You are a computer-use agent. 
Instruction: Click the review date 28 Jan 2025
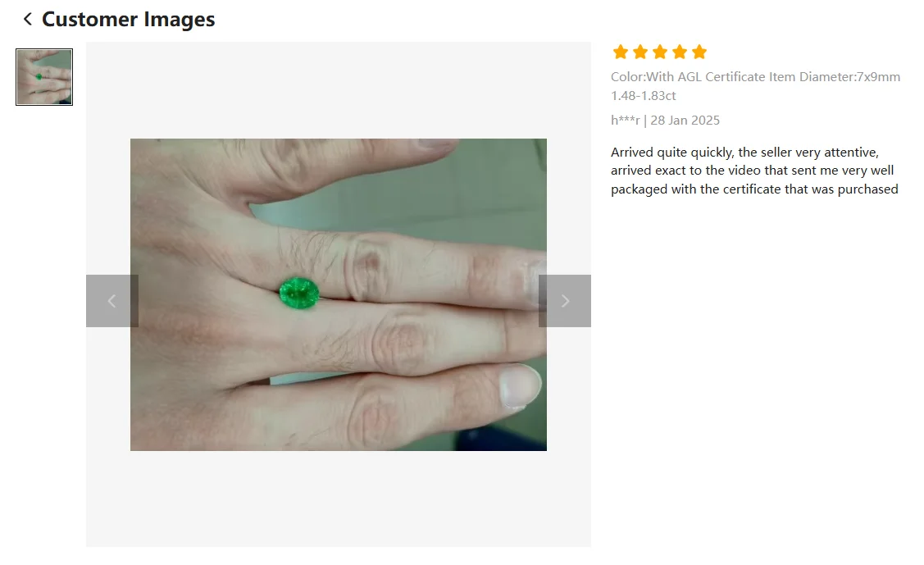pos(685,121)
